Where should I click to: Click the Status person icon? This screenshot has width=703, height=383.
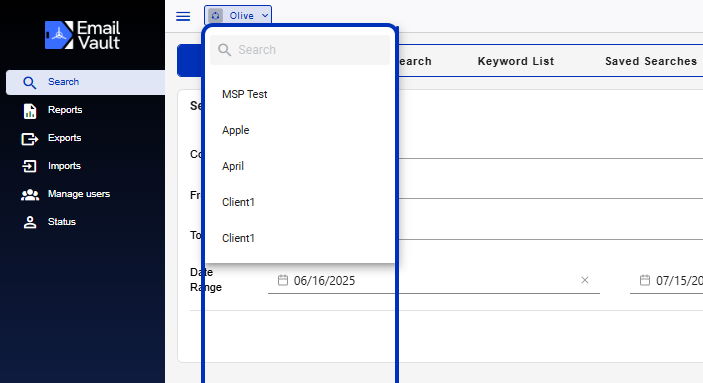[x=30, y=222]
